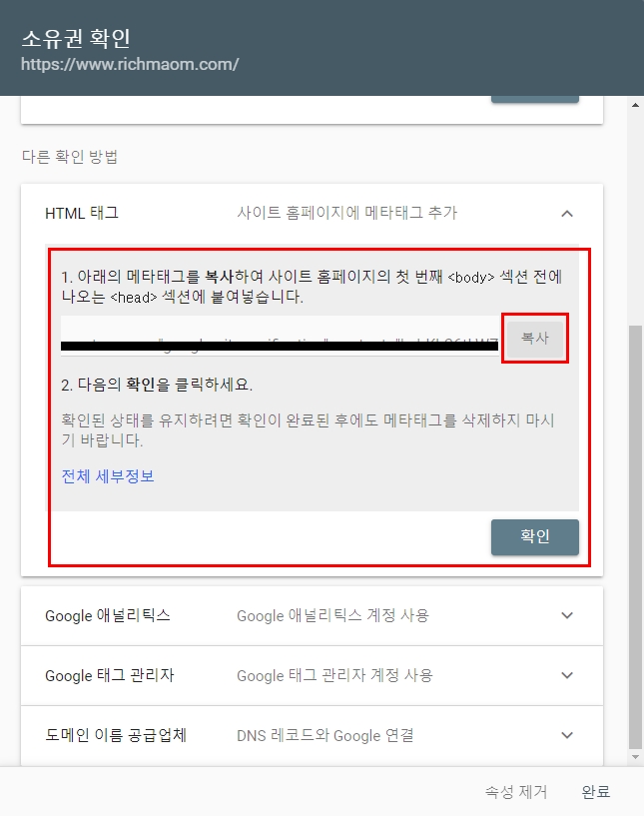Click 완료 to finish

click(x=596, y=792)
